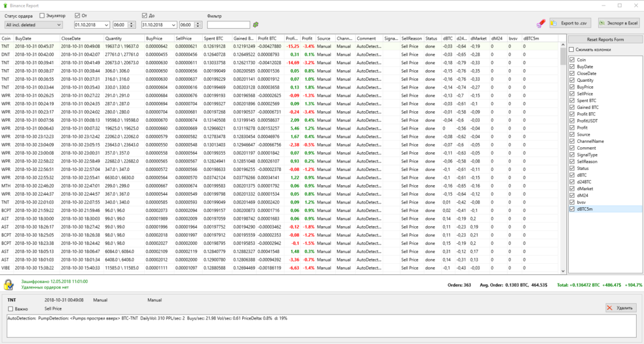Click the yellow padlock encryption icon
The height and width of the screenshot is (344, 644).
pyautogui.click(x=9, y=284)
